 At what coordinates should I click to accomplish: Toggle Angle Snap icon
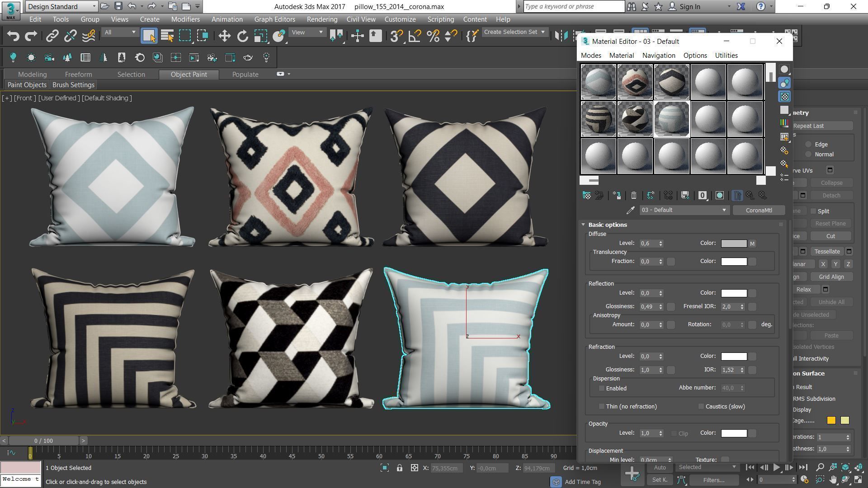point(415,36)
